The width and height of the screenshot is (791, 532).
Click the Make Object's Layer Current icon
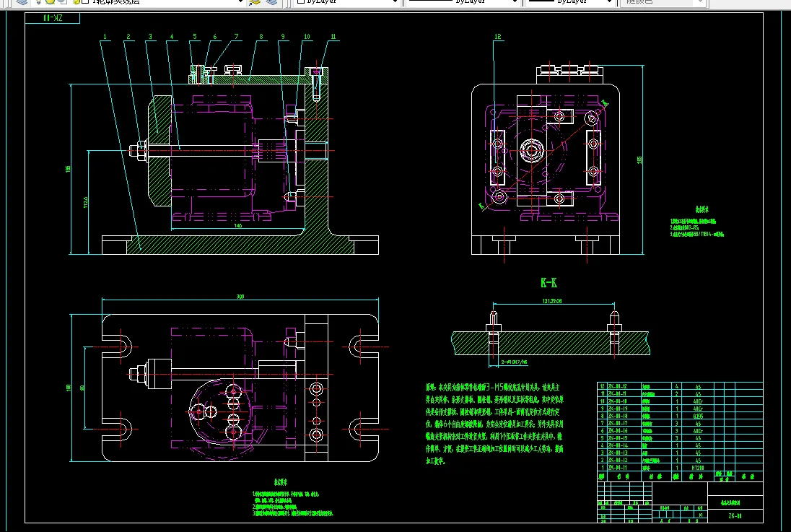(254, 2)
